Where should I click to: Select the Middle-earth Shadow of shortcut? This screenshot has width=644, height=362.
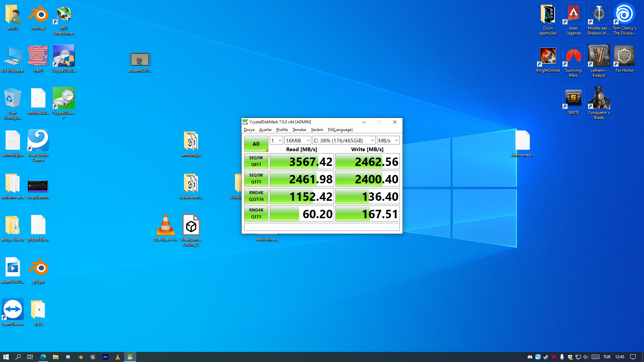[599, 19]
